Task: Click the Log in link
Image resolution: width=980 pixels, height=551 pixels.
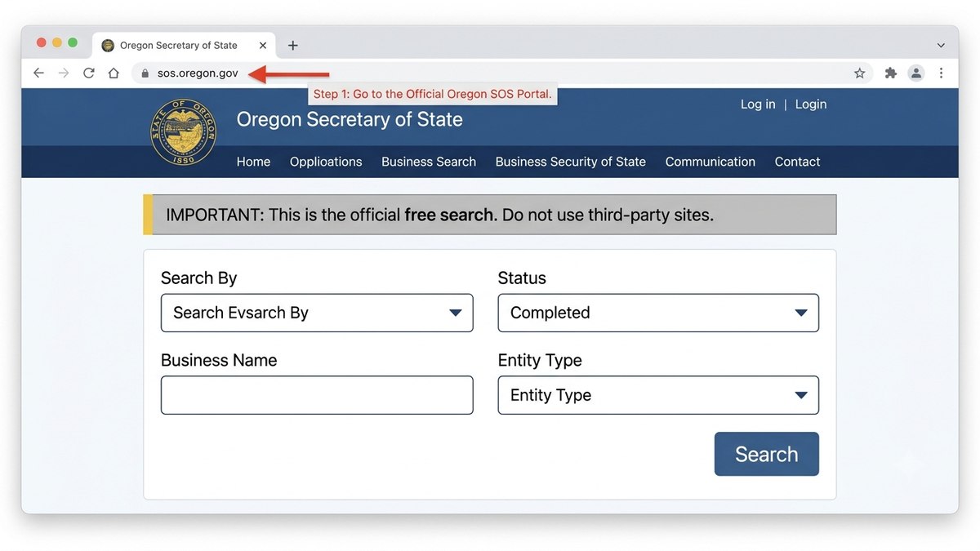Action: 758,104
